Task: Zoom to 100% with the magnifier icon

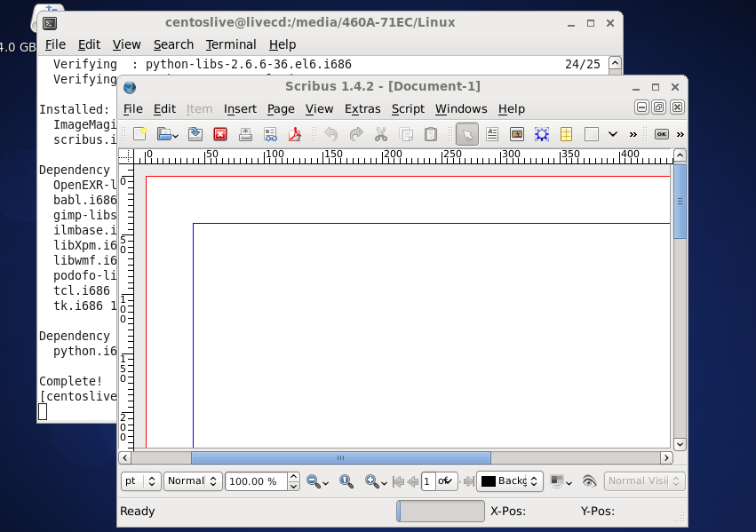Action: 346,480
